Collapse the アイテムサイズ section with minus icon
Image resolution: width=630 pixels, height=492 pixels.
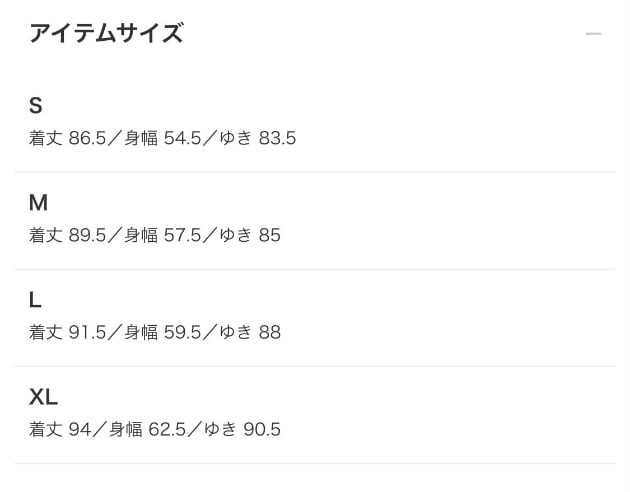(593, 34)
